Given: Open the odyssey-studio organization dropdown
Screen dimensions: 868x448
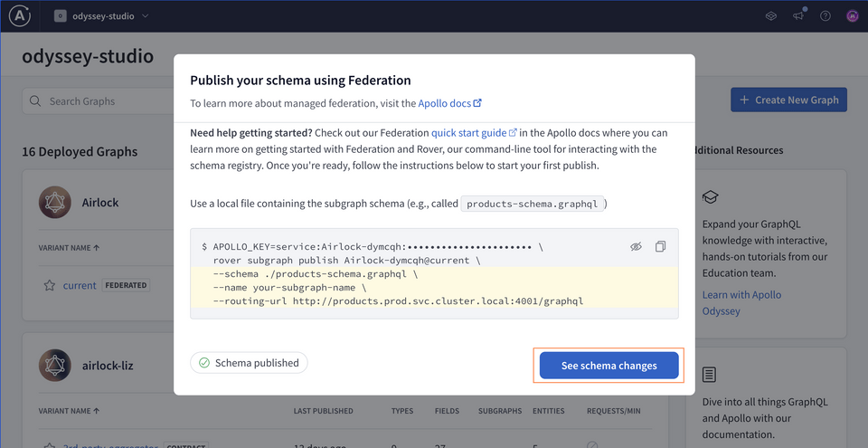Looking at the screenshot, I should click(101, 16).
